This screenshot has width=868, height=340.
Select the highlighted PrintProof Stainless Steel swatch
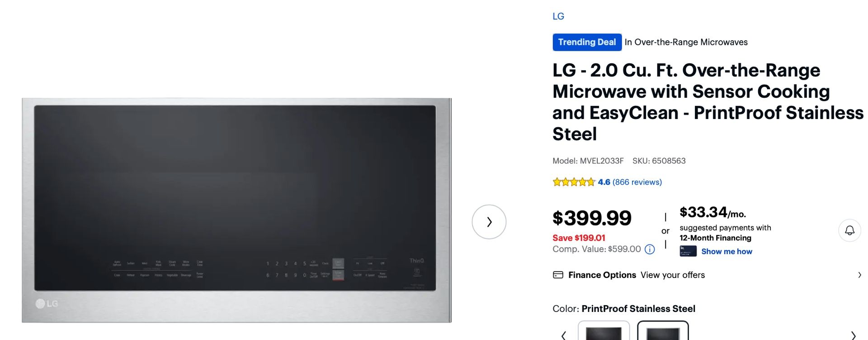[x=663, y=332]
